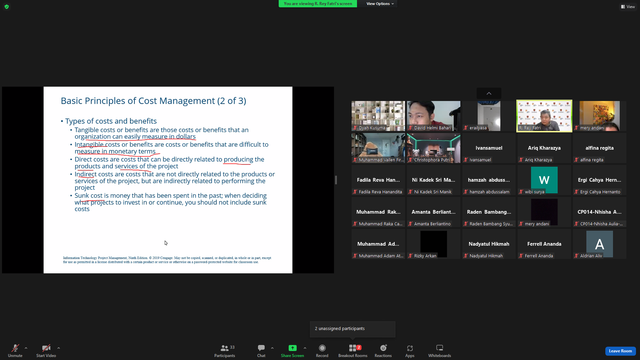
Task: Select Raden Bambang's tile
Action: tap(489, 212)
